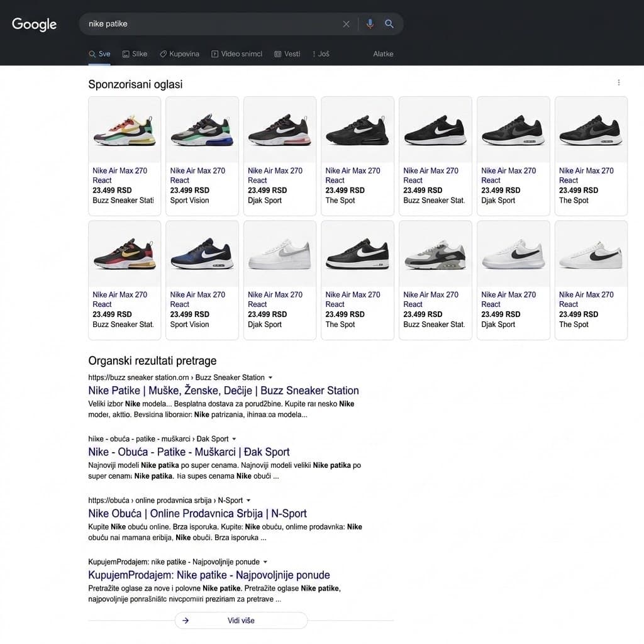Click arrow icon in Vidi više button
Screen dimensions: 644x644
186,621
